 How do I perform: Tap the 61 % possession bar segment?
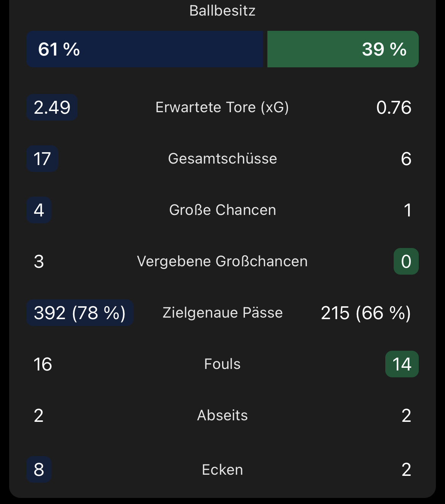click(x=145, y=49)
